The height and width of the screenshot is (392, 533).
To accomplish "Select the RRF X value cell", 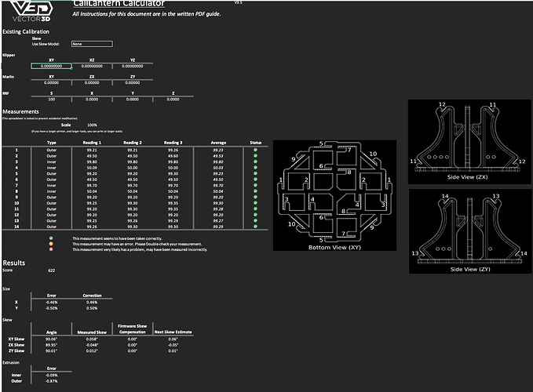I will coord(92,99).
